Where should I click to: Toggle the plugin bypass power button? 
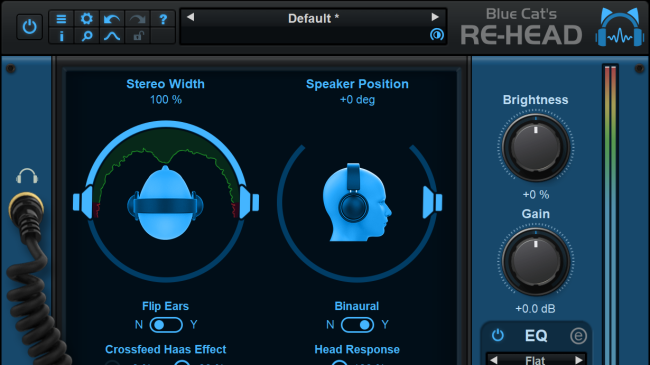(x=29, y=27)
